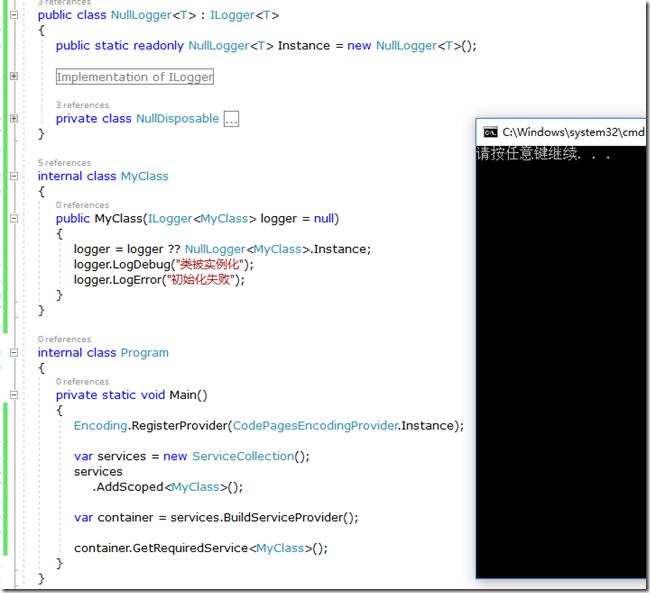The width and height of the screenshot is (650, 593).
Task: Open the collapsed 'Implementation of ILogger' box
Action: click(x=135, y=77)
